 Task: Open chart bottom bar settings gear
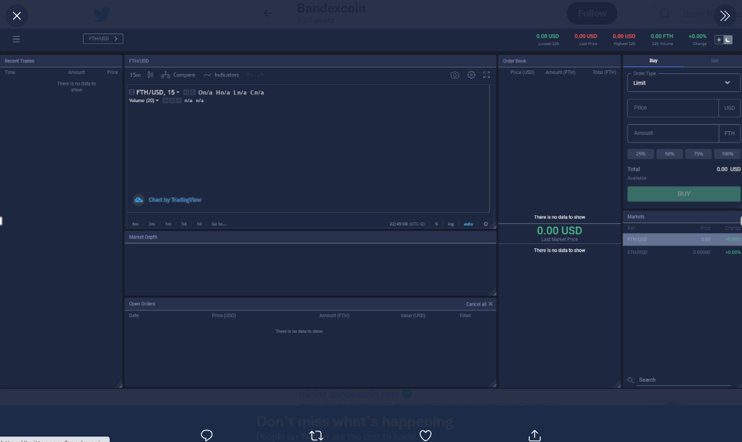tap(486, 224)
